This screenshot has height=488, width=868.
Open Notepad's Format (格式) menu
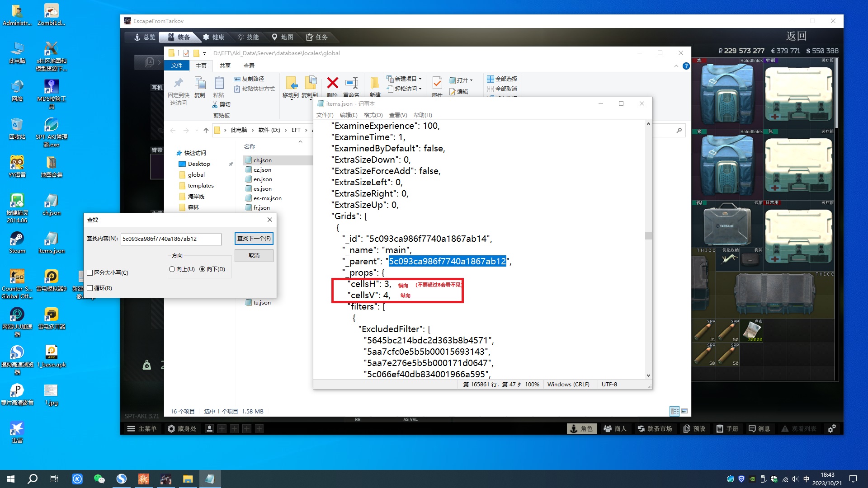click(373, 115)
